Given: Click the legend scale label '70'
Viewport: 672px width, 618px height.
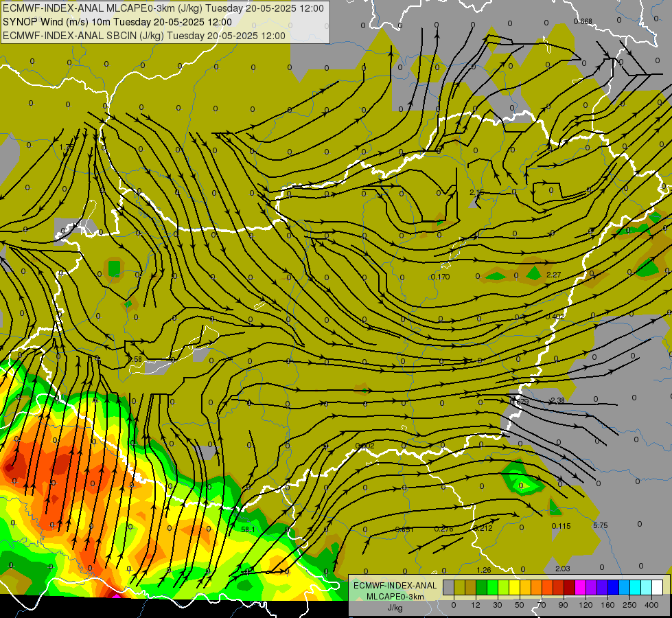Looking at the screenshot, I should 542,605.
